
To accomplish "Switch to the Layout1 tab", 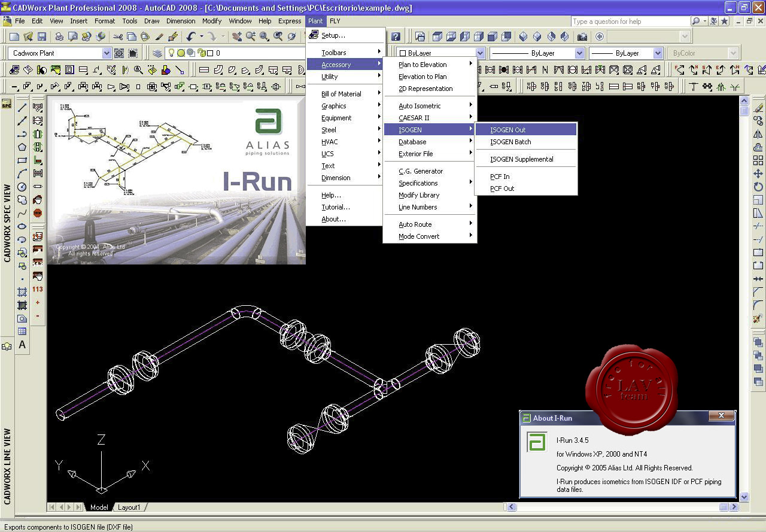I will (129, 507).
